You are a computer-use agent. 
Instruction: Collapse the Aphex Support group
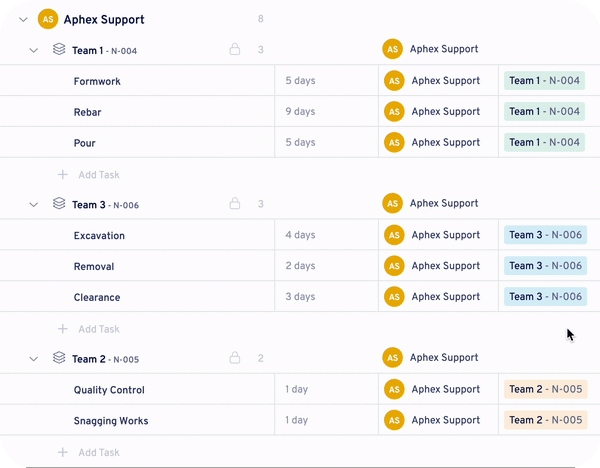(23, 19)
